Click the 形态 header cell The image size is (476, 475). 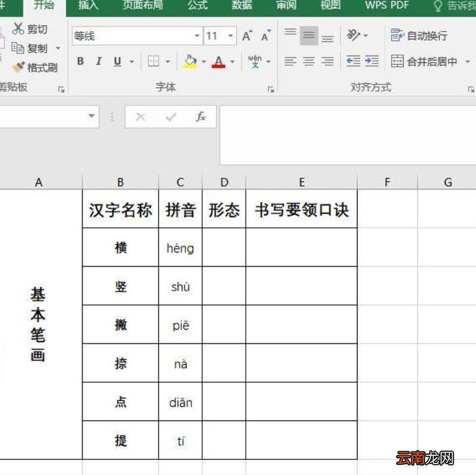pos(224,209)
